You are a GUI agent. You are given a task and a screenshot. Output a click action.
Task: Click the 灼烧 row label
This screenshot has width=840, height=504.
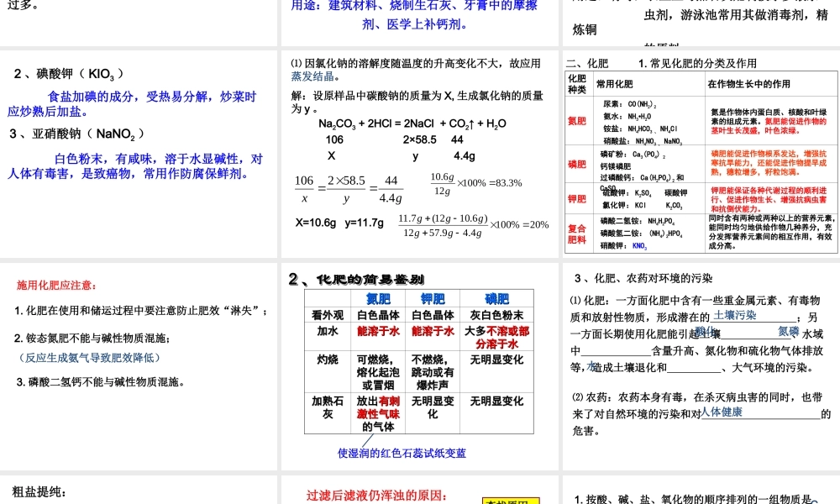328,360
